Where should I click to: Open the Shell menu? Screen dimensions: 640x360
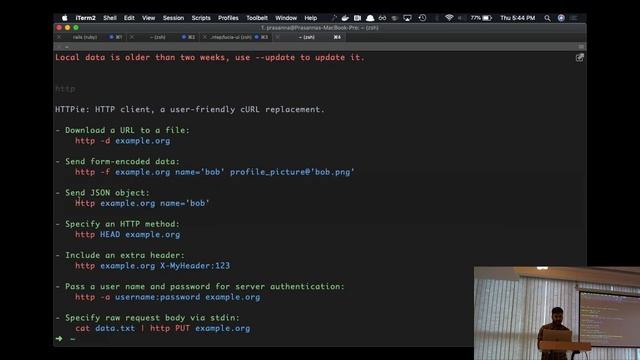(110, 18)
